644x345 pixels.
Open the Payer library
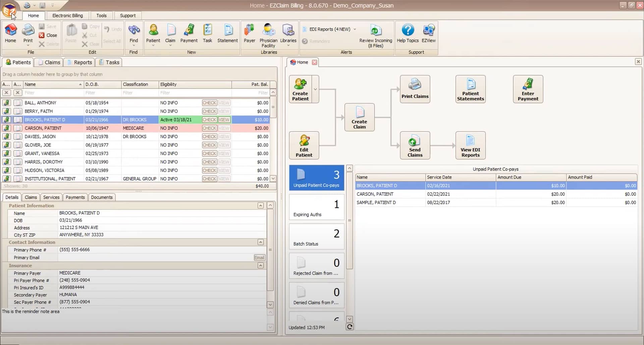249,33
